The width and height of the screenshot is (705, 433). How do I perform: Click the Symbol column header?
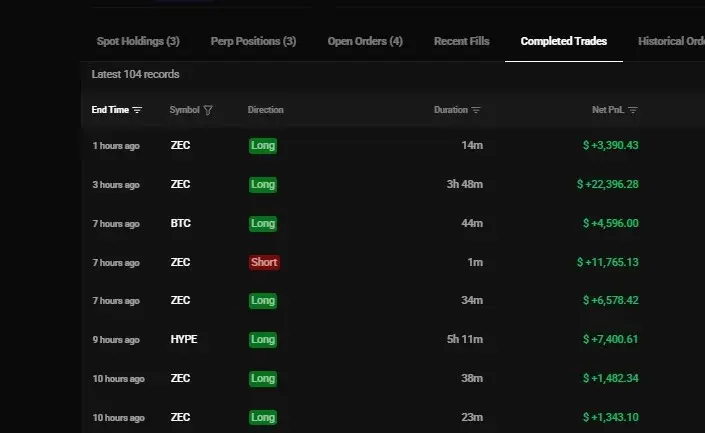point(184,110)
